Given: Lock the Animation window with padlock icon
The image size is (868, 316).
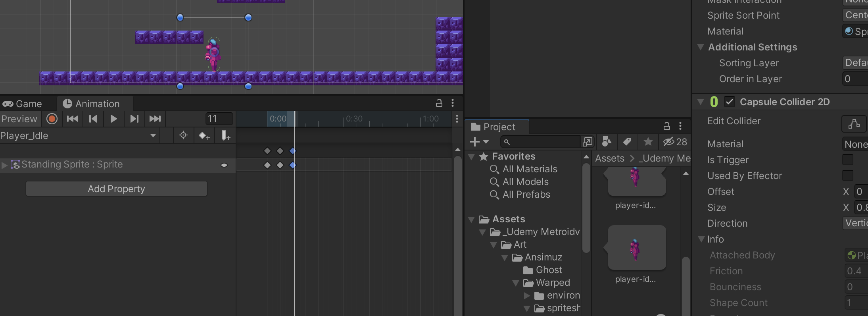Looking at the screenshot, I should coord(439,103).
